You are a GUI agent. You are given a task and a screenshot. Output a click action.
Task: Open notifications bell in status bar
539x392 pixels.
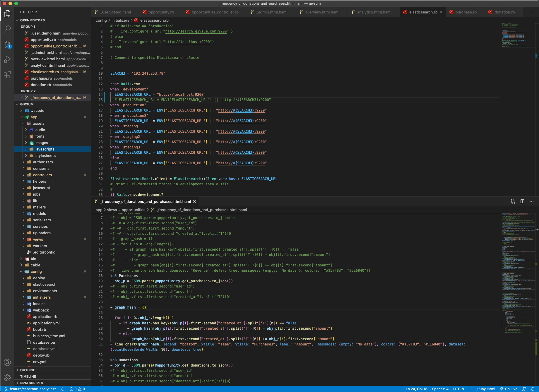pyautogui.click(x=533, y=389)
